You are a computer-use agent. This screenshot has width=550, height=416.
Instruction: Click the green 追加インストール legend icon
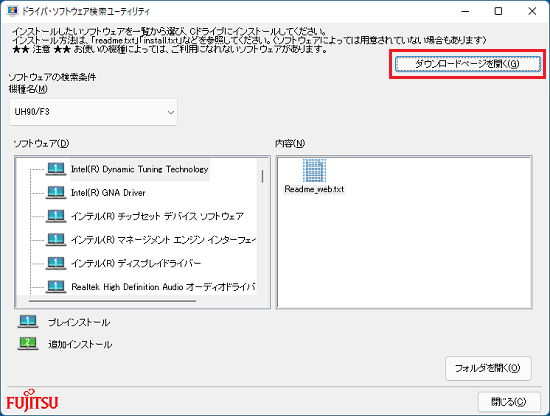(x=28, y=344)
